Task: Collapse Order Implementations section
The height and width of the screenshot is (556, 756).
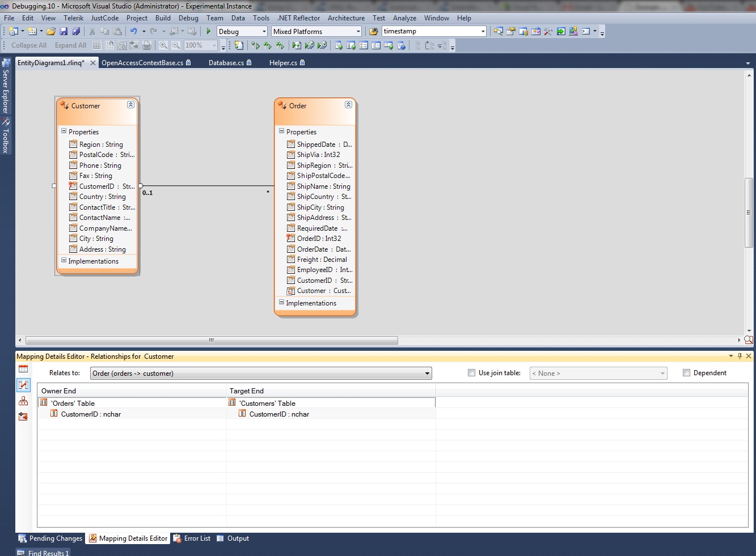Action: (x=281, y=303)
